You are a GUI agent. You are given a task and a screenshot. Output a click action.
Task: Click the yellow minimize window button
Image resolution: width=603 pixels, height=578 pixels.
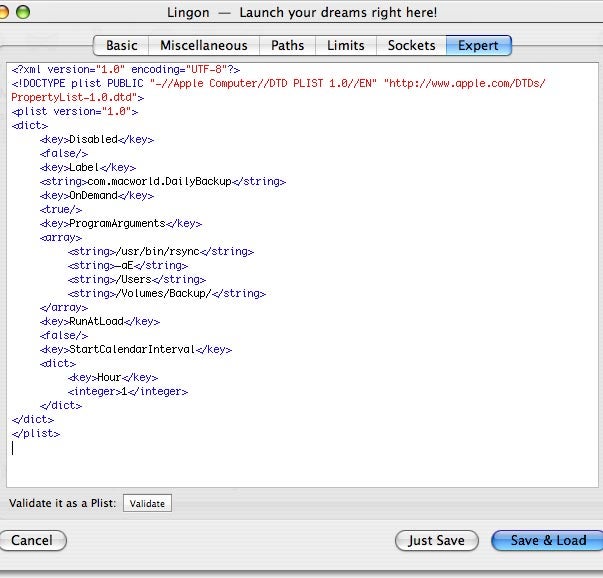coord(3,12)
